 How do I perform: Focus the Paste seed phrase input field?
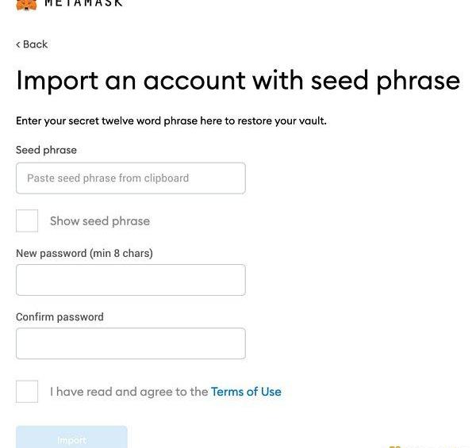point(130,178)
